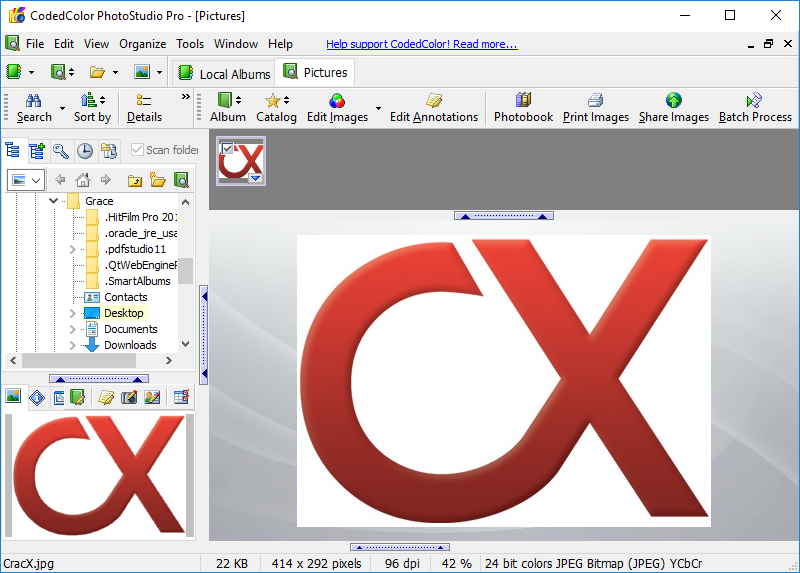Expand the Documents tree node

coord(72,329)
